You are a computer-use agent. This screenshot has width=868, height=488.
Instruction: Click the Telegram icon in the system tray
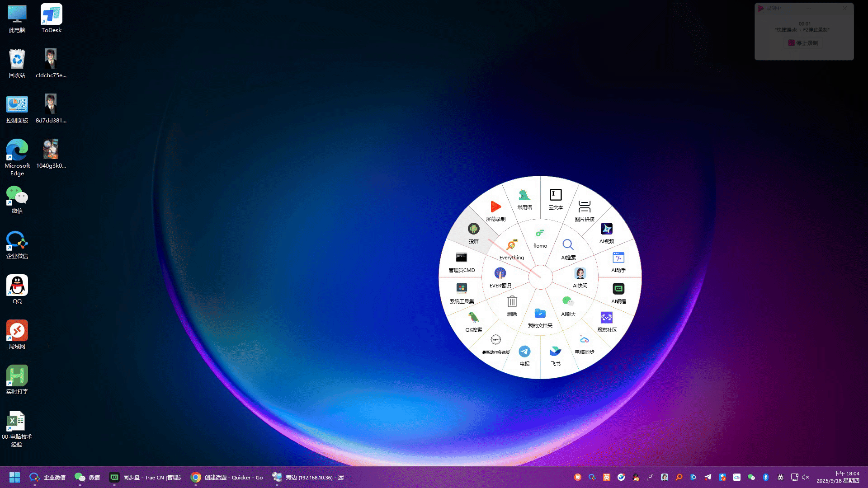point(708,477)
